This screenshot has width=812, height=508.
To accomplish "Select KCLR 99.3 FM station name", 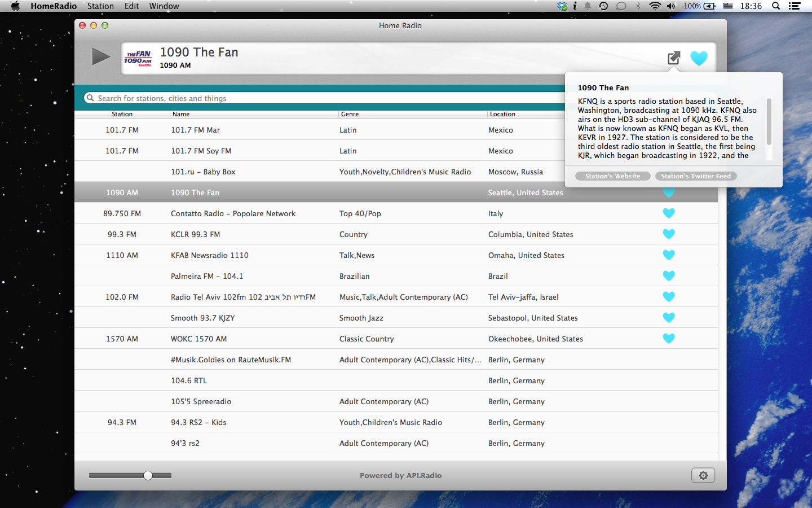I will [x=195, y=234].
